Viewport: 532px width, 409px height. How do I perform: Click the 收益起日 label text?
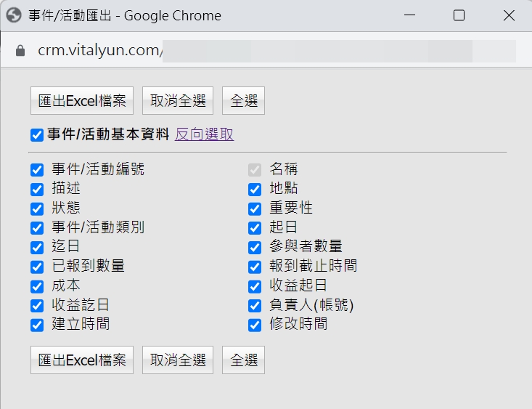click(298, 286)
